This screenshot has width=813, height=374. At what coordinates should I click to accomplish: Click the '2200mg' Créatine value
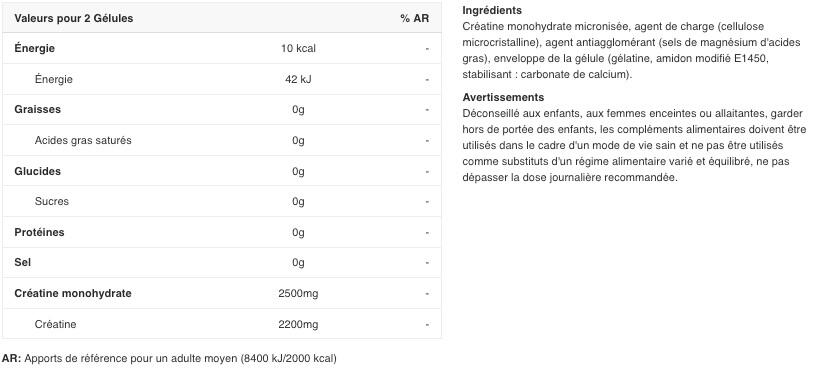[x=298, y=324]
